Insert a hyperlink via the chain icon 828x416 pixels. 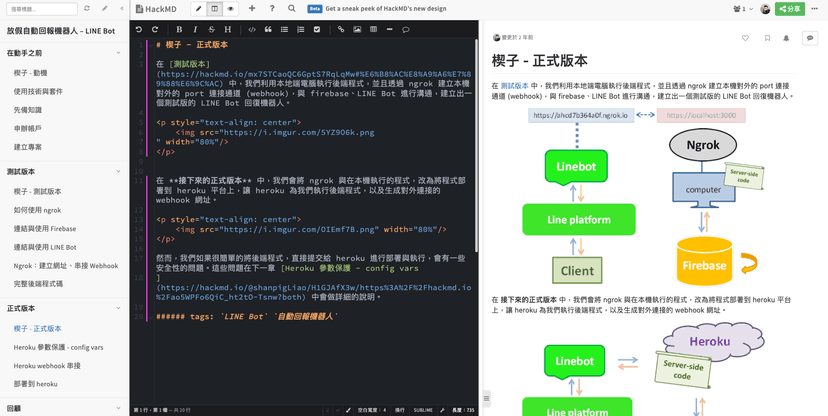pyautogui.click(x=341, y=30)
